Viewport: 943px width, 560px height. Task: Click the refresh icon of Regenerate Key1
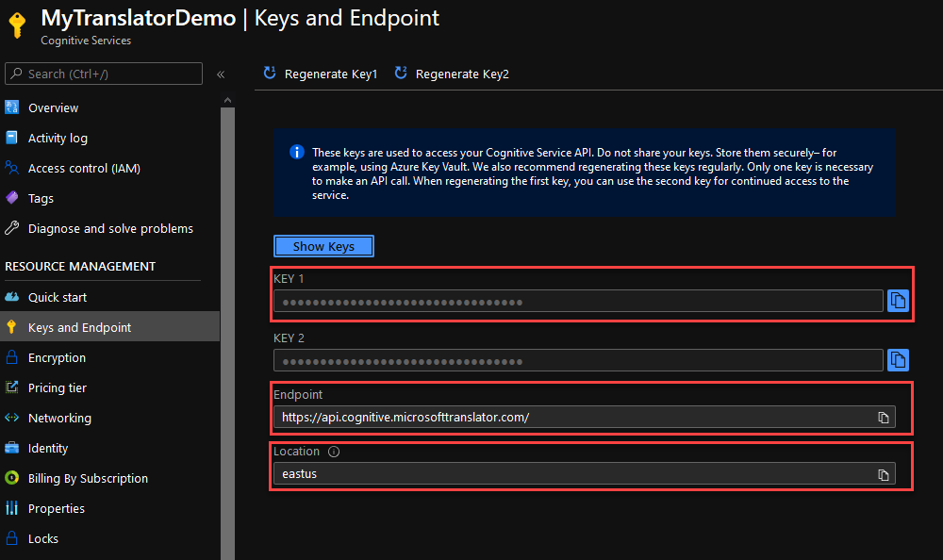tap(270, 73)
